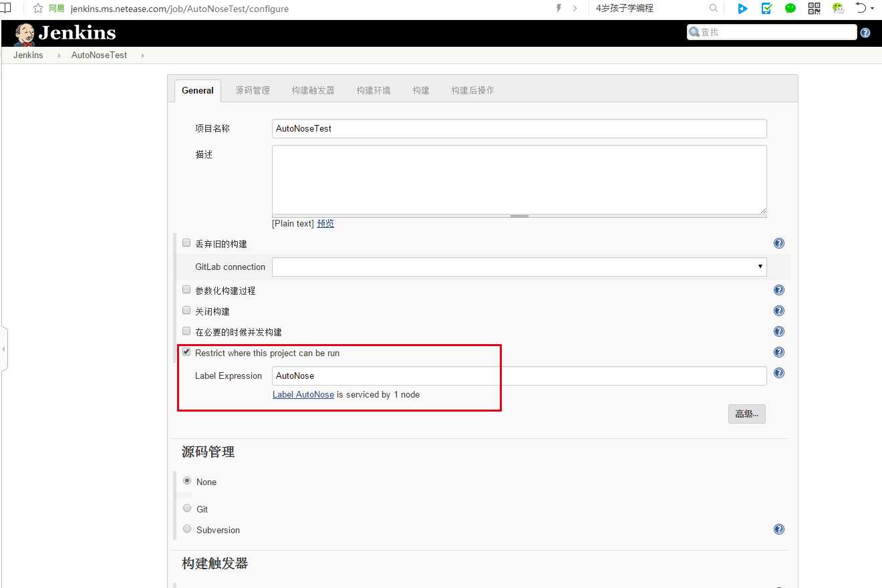This screenshot has height=588, width=882.
Task: Click into the 描述 text area
Action: click(x=519, y=180)
